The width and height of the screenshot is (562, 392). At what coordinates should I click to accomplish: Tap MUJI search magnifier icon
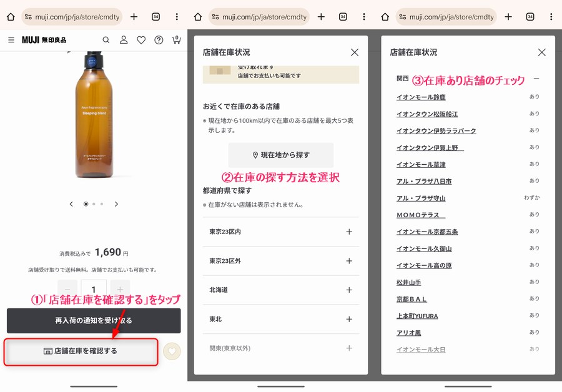coord(106,40)
